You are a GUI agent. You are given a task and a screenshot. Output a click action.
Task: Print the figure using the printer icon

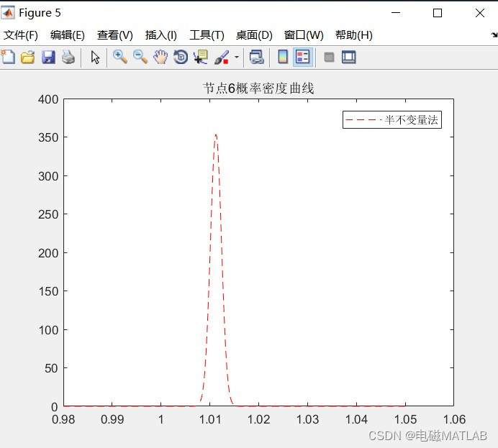68,58
